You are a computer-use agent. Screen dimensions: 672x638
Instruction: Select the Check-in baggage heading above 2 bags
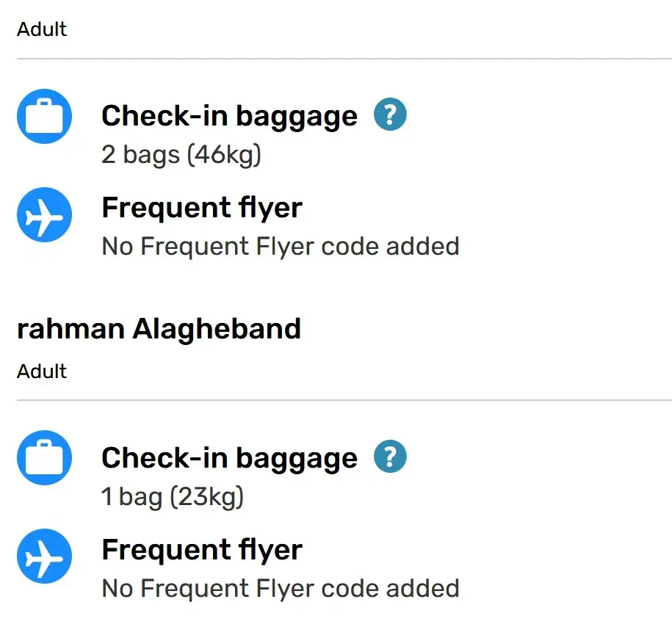point(229,116)
